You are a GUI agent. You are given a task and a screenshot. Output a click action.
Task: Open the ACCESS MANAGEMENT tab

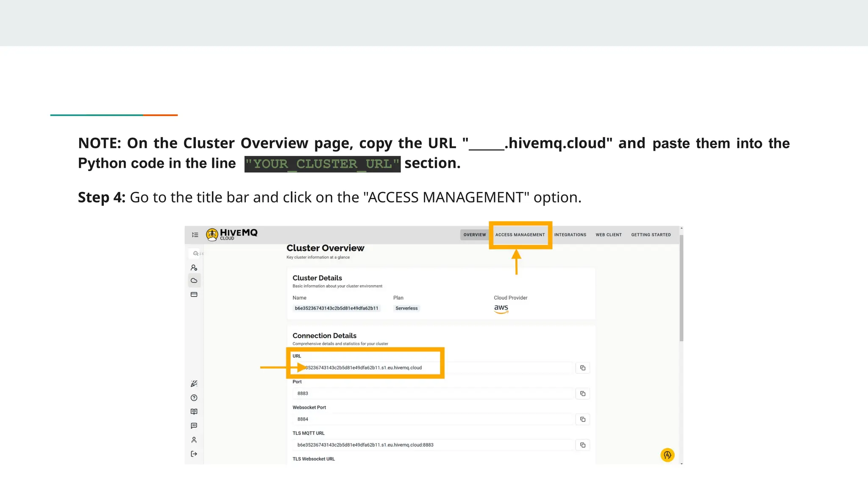pos(520,235)
